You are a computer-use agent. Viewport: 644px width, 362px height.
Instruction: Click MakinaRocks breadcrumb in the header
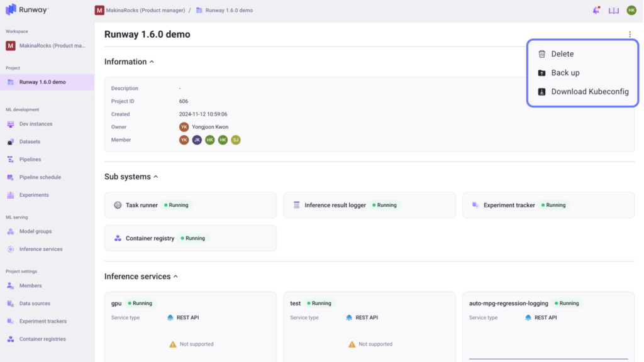(145, 10)
